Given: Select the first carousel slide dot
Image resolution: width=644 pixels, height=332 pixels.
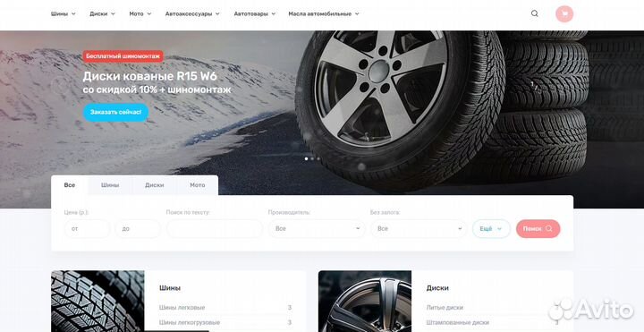Looking at the screenshot, I should (x=306, y=158).
